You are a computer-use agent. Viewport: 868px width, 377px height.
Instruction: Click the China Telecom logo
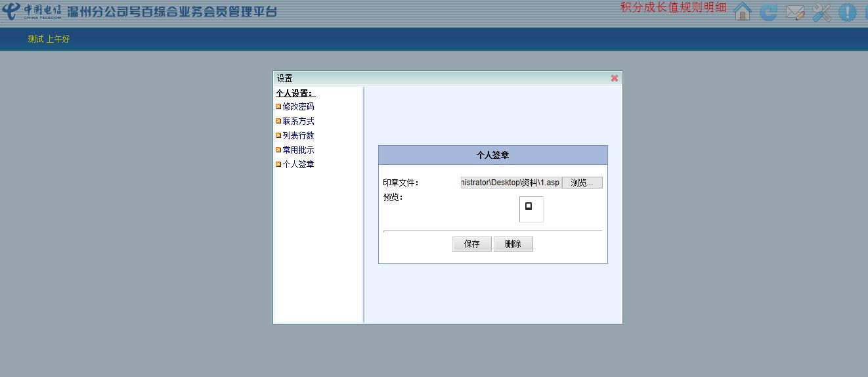click(32, 11)
